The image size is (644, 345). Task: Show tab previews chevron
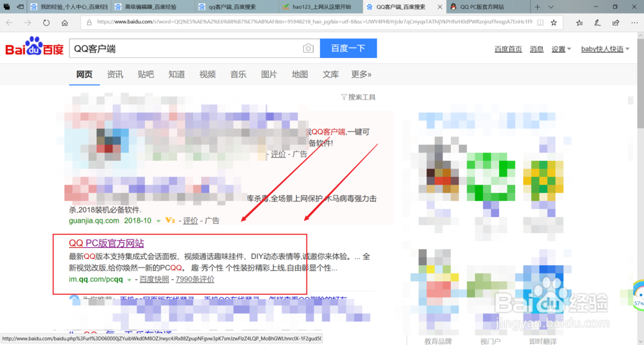click(551, 7)
